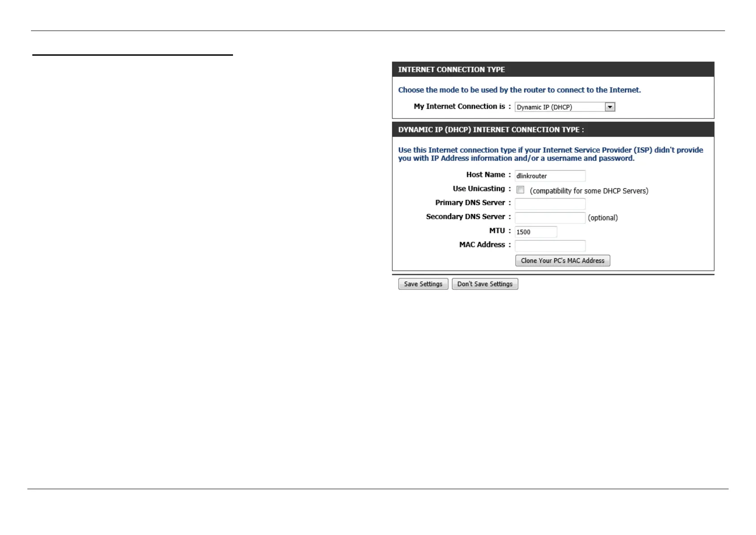Open the My Internet Connection dropdown

coord(565,107)
